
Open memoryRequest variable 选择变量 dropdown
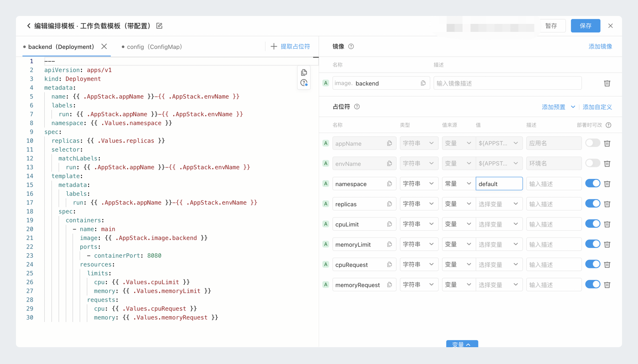(499, 285)
